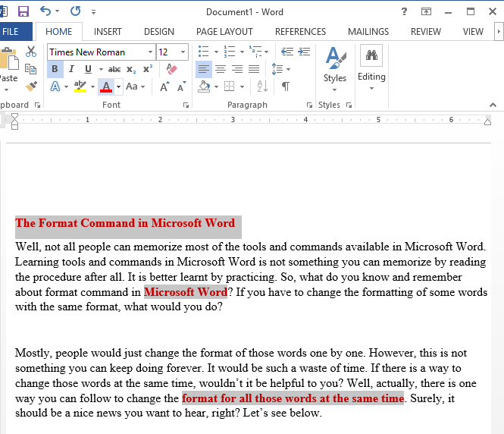Open the VIEW tab
The width and height of the screenshot is (504, 434).
(x=473, y=32)
